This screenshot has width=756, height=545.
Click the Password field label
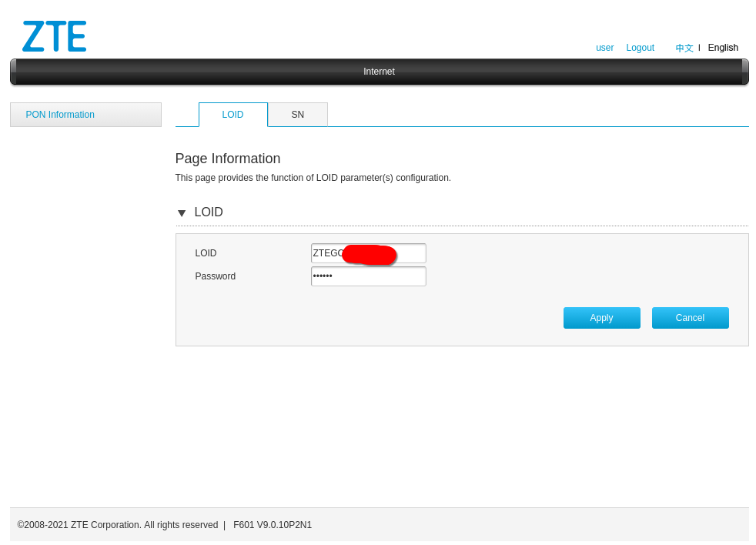tap(215, 276)
